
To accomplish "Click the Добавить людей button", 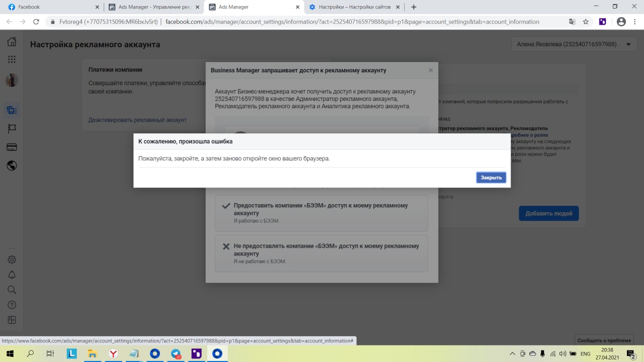I will tap(549, 213).
